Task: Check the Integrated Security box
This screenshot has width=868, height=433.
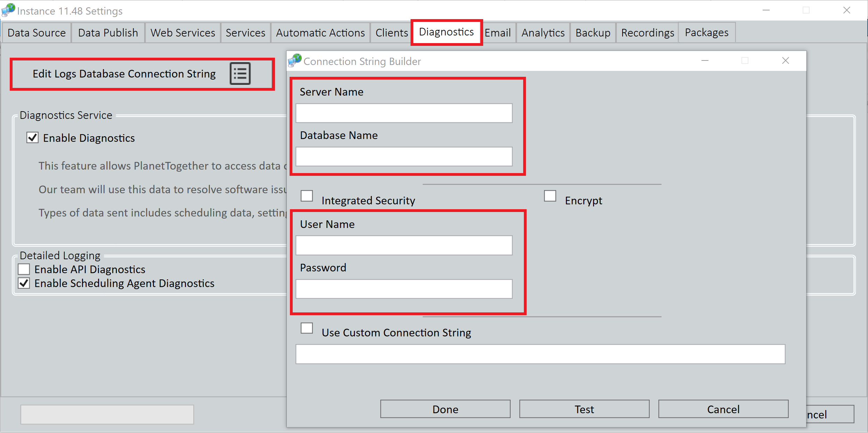Action: click(x=307, y=196)
